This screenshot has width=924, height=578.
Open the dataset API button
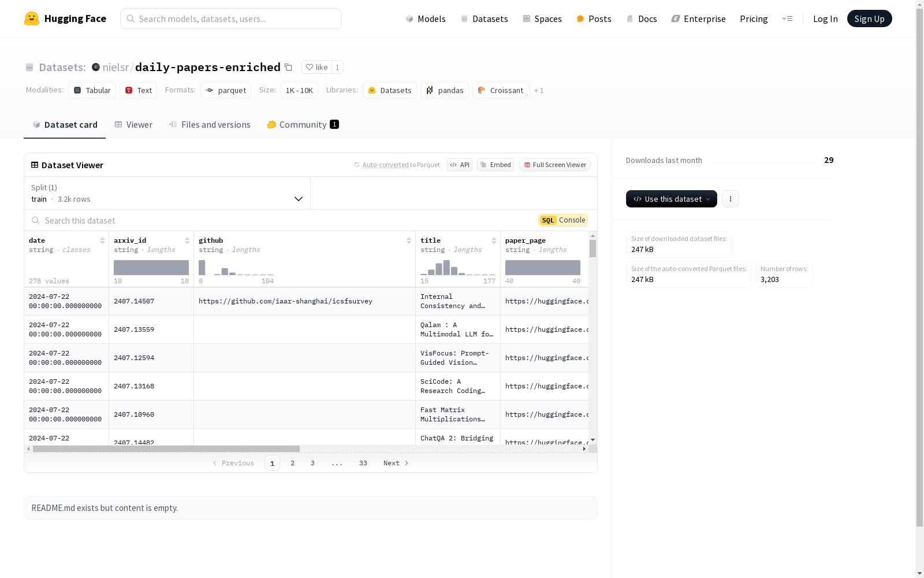pyautogui.click(x=460, y=165)
